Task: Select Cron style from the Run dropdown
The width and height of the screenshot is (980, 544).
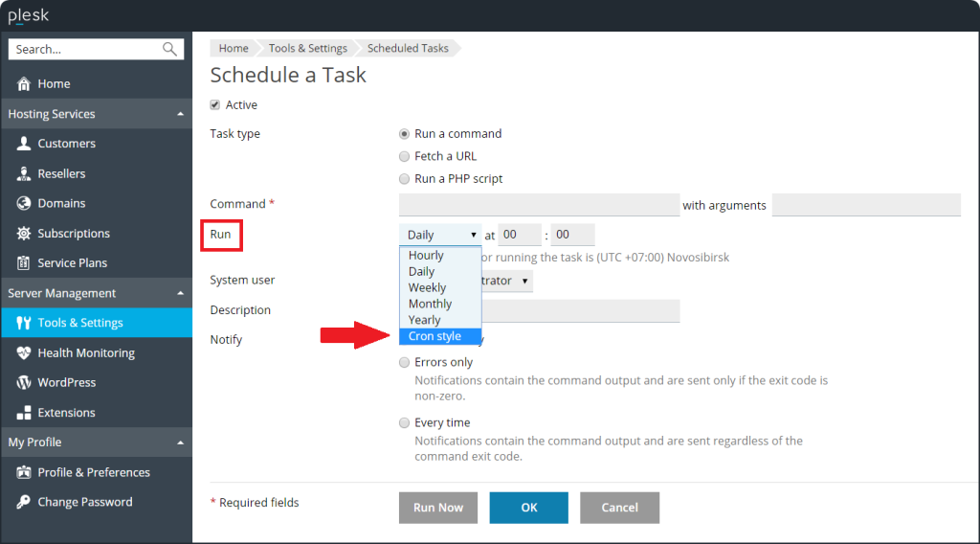Action: pos(434,336)
